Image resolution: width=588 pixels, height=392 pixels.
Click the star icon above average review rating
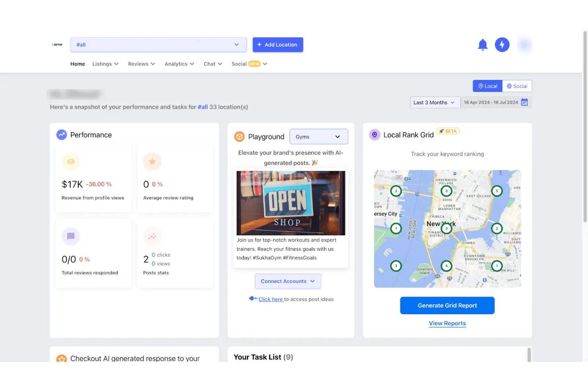[152, 162]
